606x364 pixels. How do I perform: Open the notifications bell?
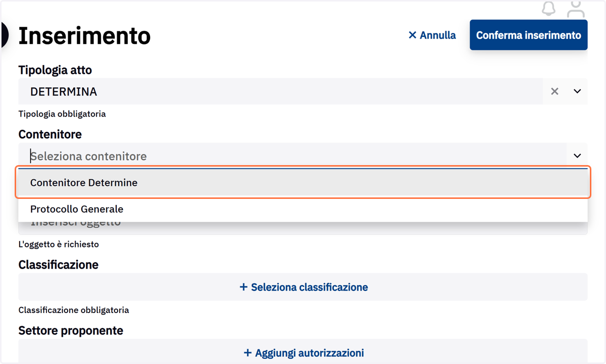click(548, 9)
